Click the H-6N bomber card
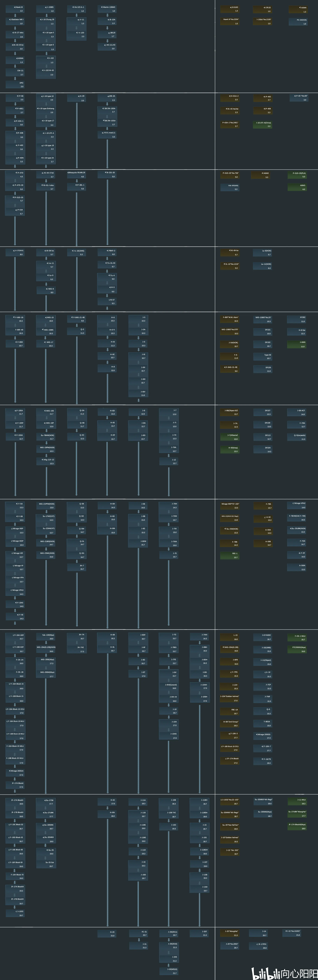The height and width of the screenshot is (980, 318). pyautogui.click(x=107, y=814)
